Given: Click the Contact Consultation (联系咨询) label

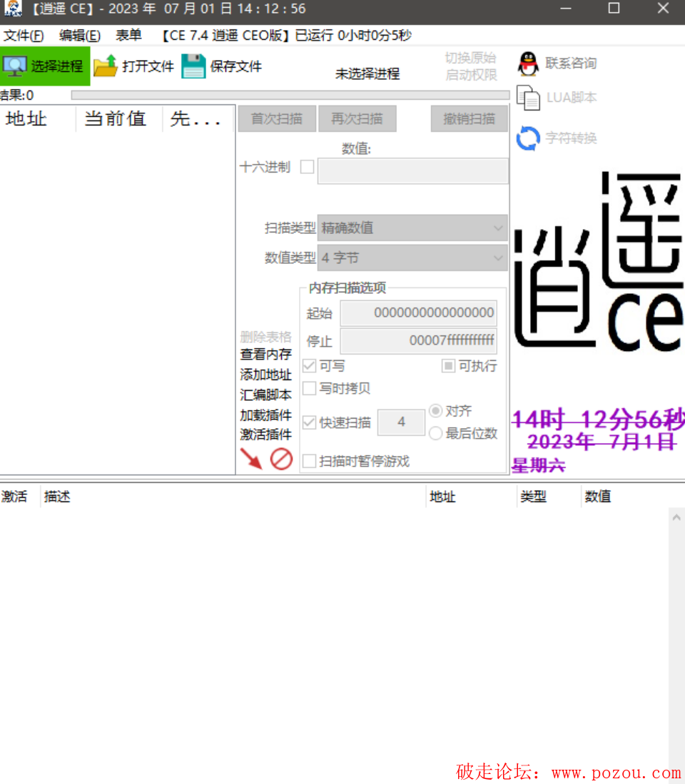Looking at the screenshot, I should (x=571, y=63).
